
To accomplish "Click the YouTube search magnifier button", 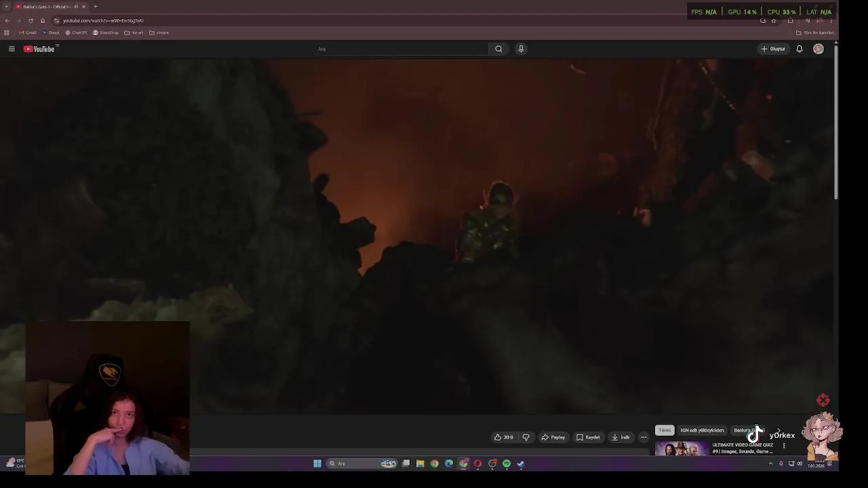I will pyautogui.click(x=498, y=49).
